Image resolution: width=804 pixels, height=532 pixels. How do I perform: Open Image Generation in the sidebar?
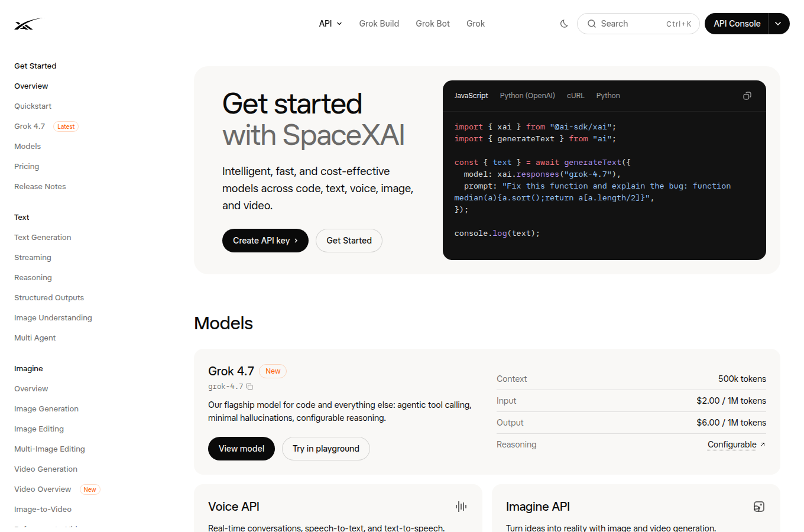tap(46, 409)
